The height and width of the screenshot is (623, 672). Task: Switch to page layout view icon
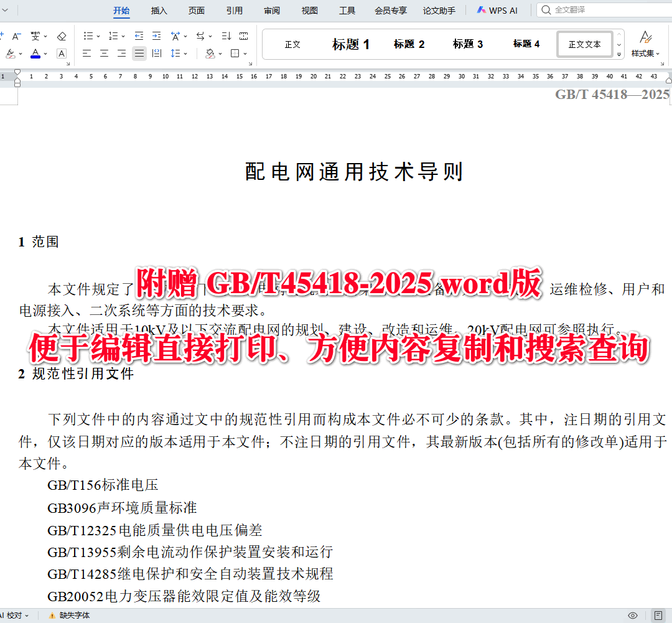tap(658, 616)
